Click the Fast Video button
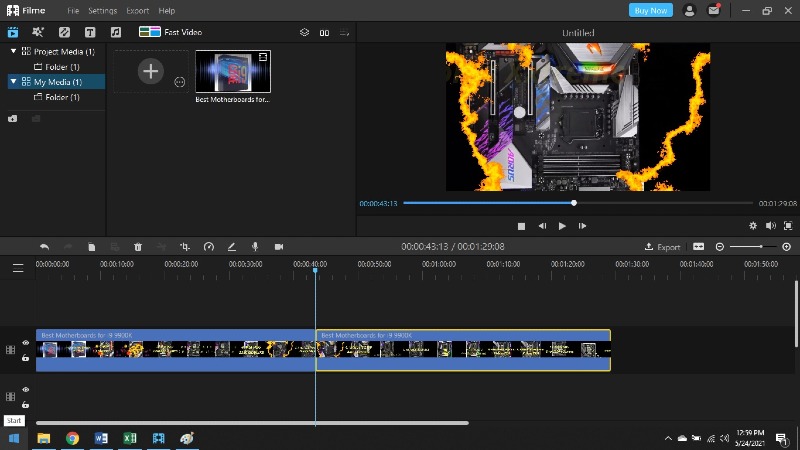The image size is (800, 450). tap(170, 32)
